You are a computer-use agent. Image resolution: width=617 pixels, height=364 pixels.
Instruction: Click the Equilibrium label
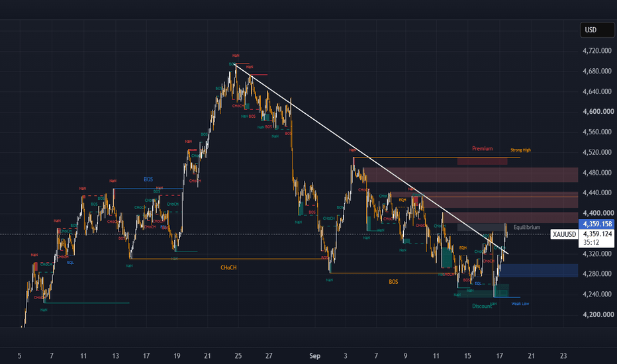[x=527, y=228]
